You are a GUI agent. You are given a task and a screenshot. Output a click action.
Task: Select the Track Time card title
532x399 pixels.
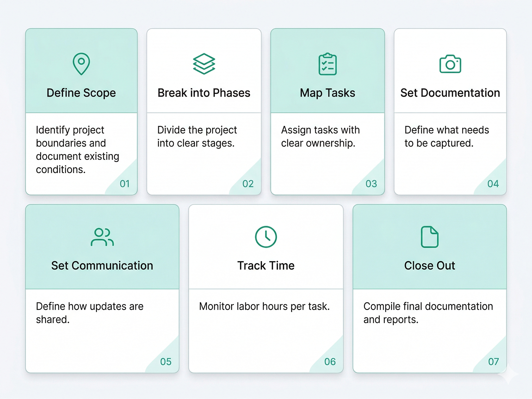(x=265, y=266)
